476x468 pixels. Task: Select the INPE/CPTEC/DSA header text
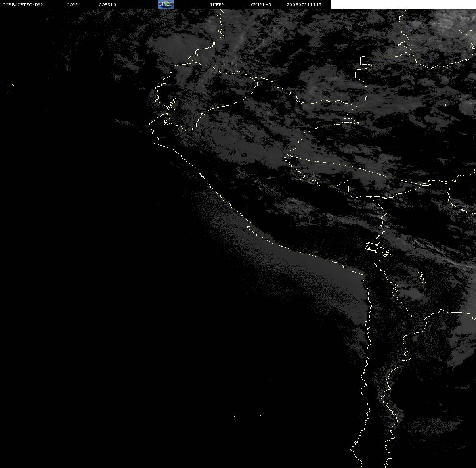23,4
